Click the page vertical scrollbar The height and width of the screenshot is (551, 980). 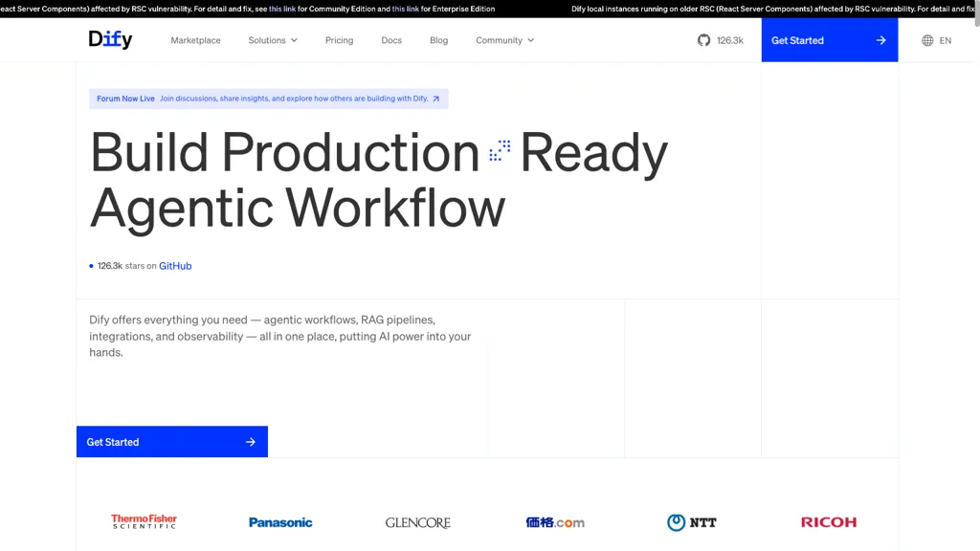(977, 275)
